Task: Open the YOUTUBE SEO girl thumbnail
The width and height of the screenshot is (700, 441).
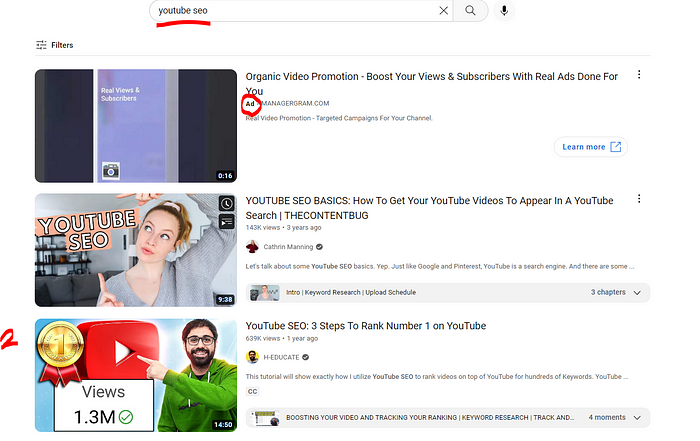Action: (136, 250)
